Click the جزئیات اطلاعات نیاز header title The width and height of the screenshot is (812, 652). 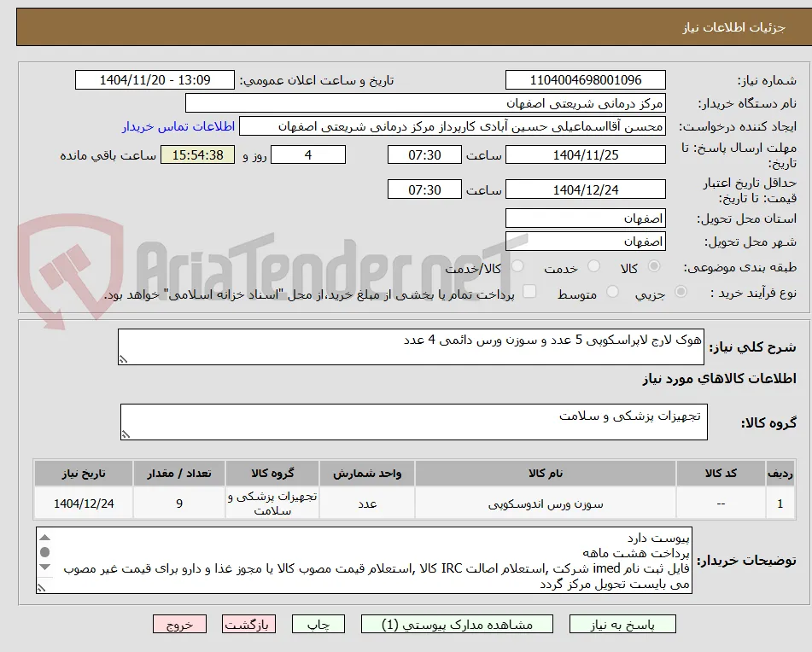(x=733, y=27)
